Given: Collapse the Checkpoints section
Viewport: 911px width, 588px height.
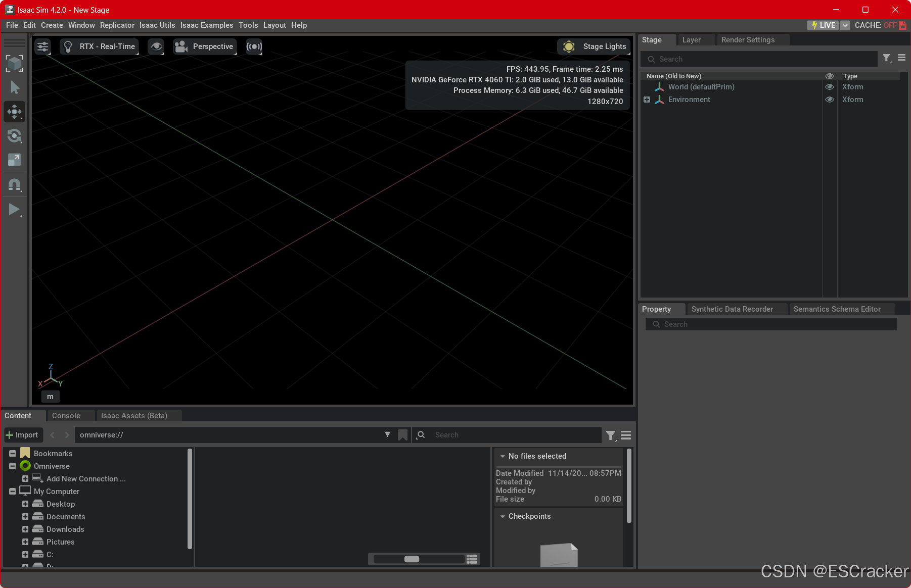Looking at the screenshot, I should pyautogui.click(x=503, y=516).
